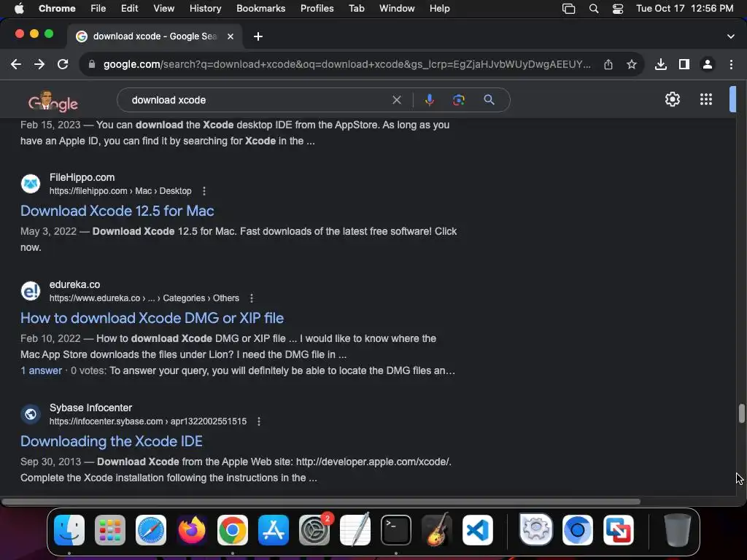Click the vertical scrollbar thumb
This screenshot has height=560, width=747.
pyautogui.click(x=741, y=413)
